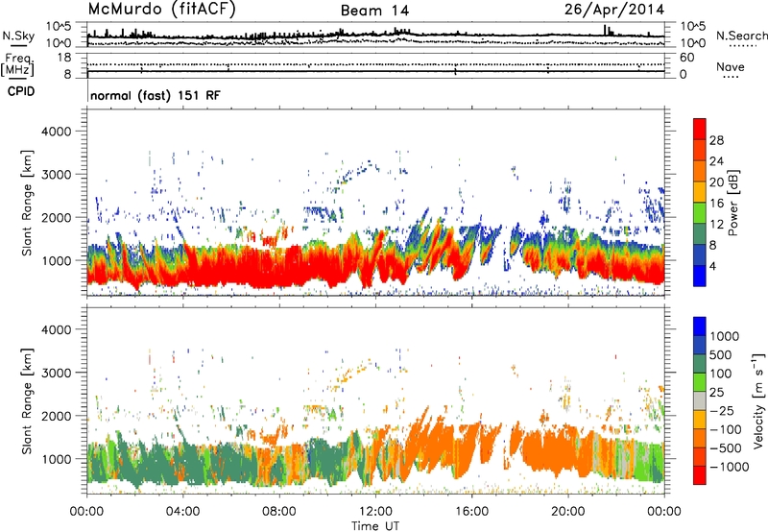The height and width of the screenshot is (532, 768).
Task: Click the '20:00' time axis tick label
Action: [x=568, y=512]
